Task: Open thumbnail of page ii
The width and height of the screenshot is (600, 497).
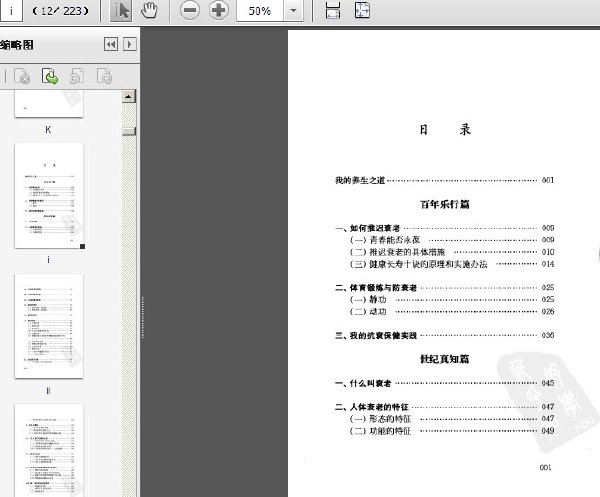Action: [49, 326]
